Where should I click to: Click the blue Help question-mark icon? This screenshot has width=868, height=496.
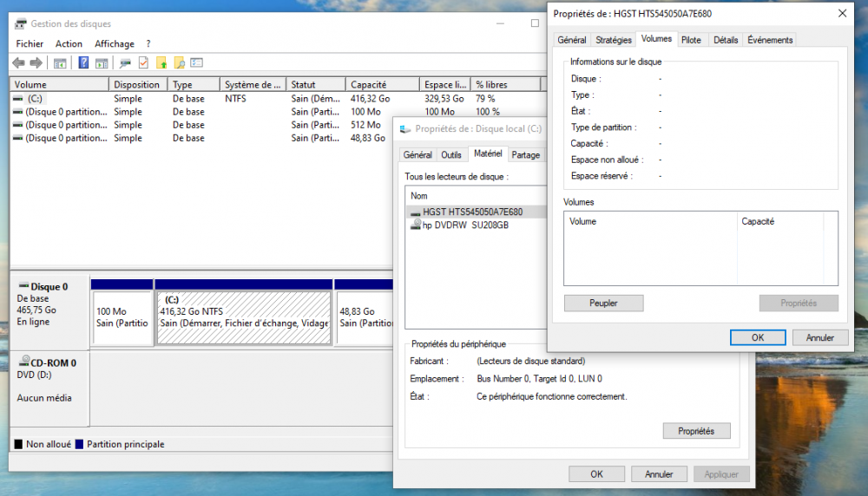point(83,62)
